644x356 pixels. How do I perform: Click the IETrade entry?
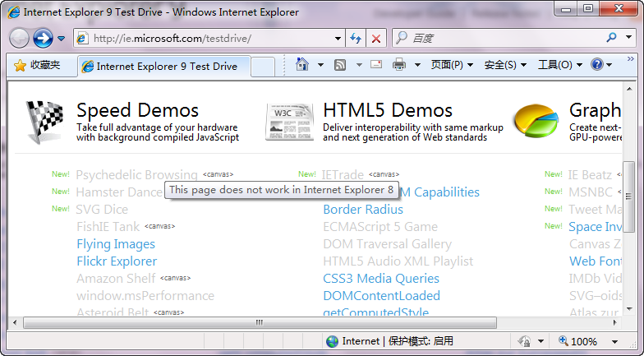coord(343,175)
